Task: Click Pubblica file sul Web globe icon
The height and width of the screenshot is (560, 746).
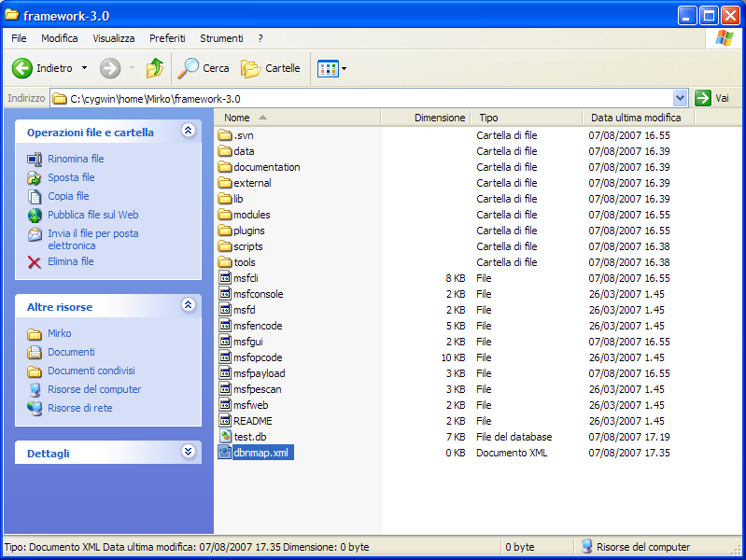Action: coord(35,215)
